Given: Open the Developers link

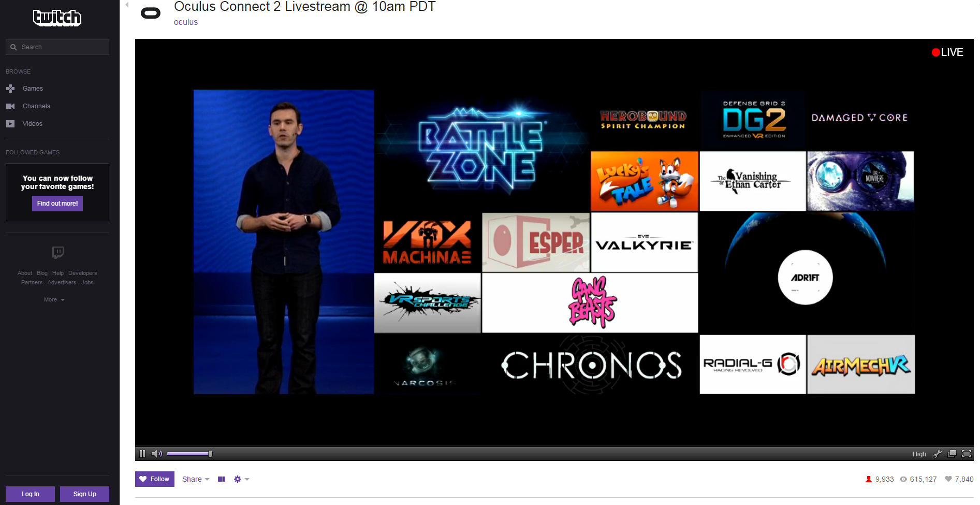Looking at the screenshot, I should (83, 273).
